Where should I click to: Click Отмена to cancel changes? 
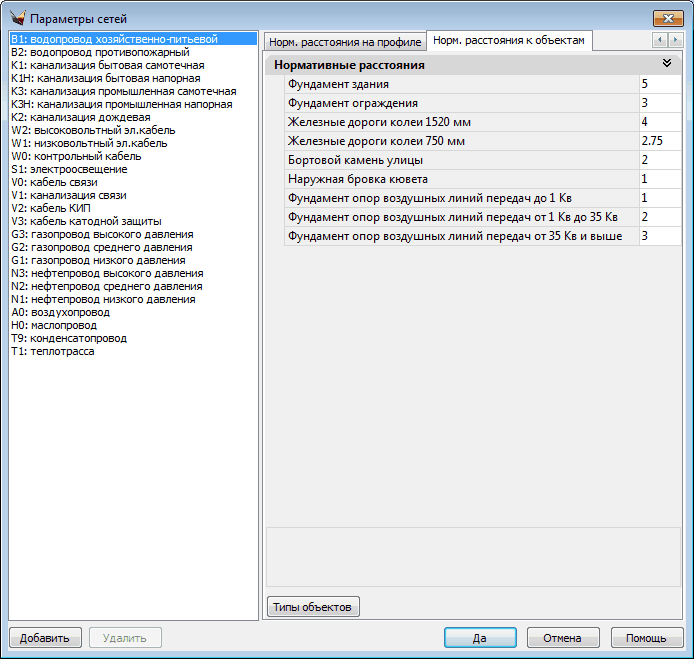[561, 638]
